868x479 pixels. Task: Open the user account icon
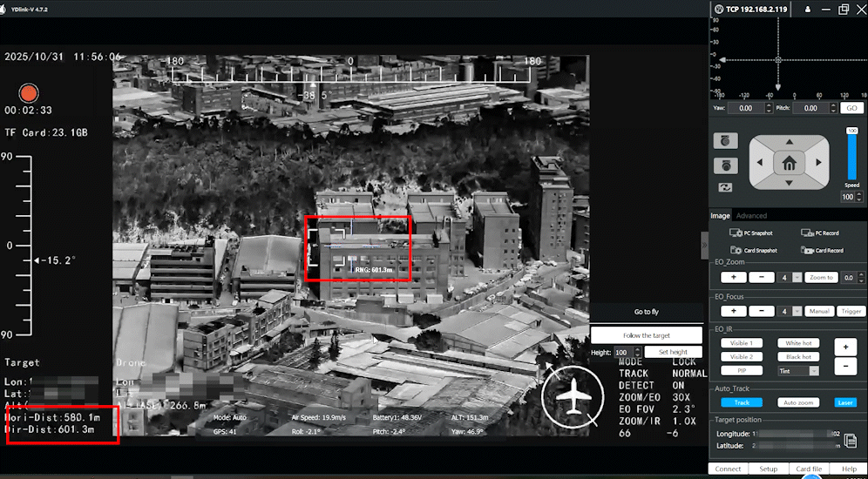[x=809, y=9]
